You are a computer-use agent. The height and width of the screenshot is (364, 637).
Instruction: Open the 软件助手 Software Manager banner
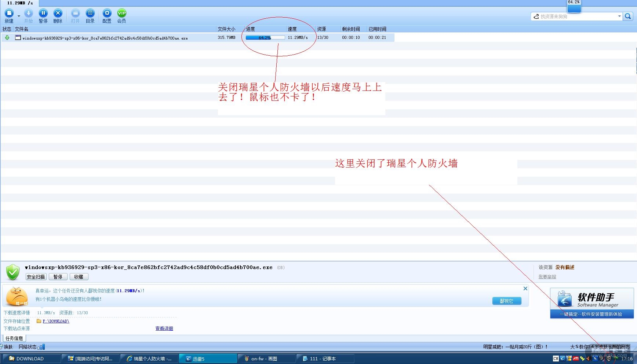point(591,303)
